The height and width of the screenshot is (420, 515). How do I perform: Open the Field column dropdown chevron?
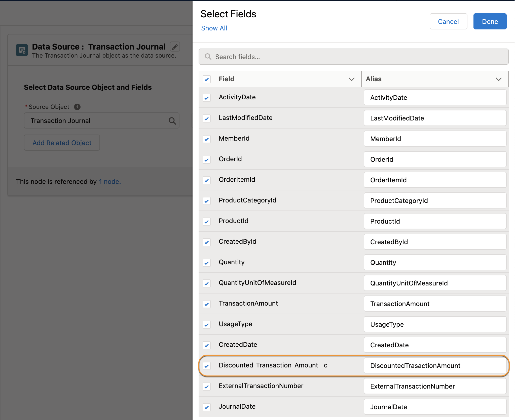351,79
